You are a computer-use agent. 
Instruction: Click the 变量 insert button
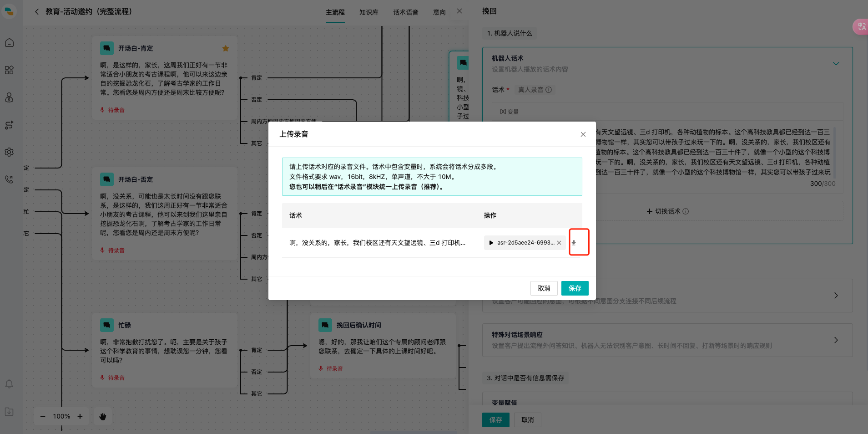point(509,112)
